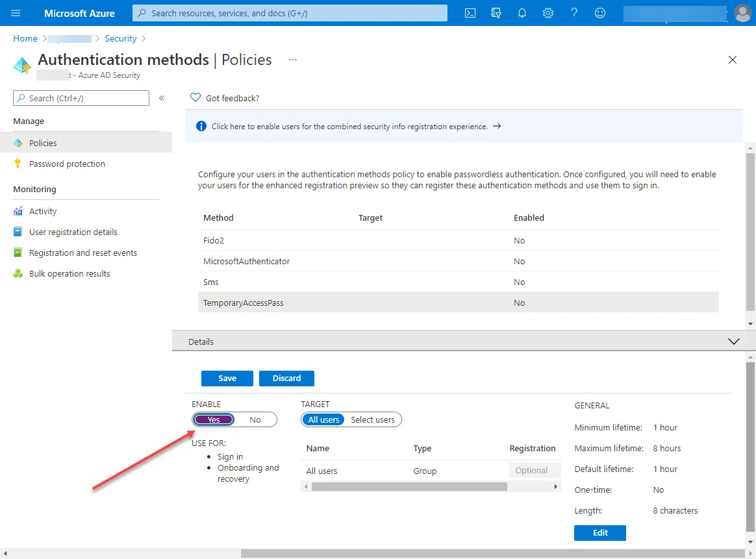Sort by the Method column header
756x559 pixels.
pos(218,217)
